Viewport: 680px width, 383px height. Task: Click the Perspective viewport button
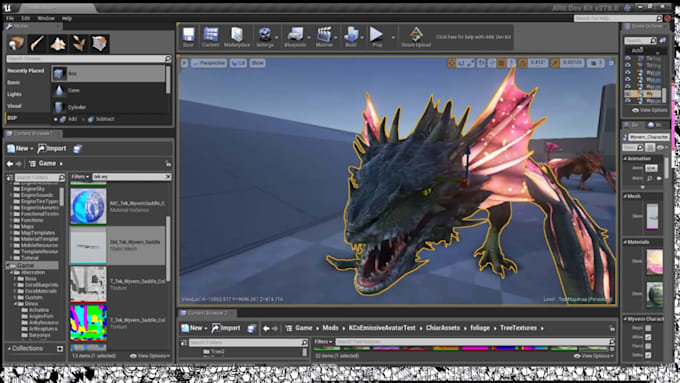coord(209,63)
